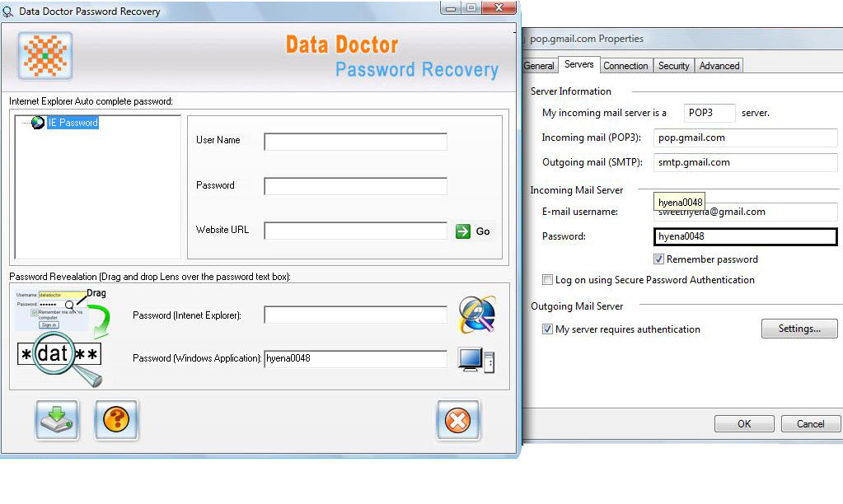Toggle My server requires authentication checkbox
The width and height of the screenshot is (843, 504).
point(547,329)
